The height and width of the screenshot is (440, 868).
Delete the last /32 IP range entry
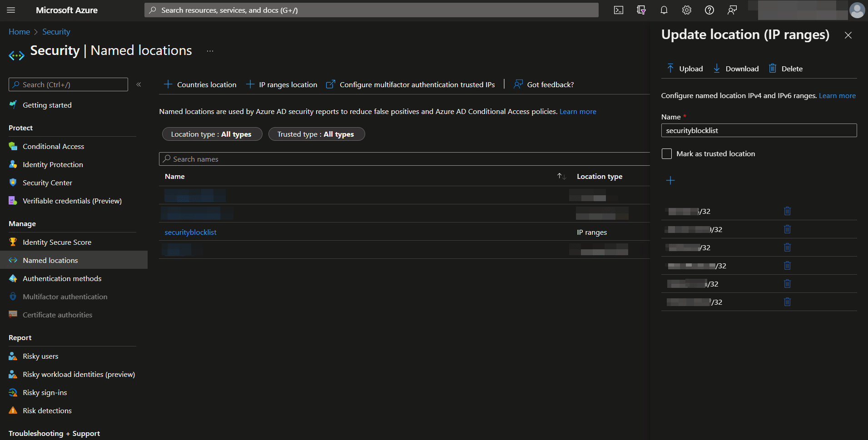787,302
